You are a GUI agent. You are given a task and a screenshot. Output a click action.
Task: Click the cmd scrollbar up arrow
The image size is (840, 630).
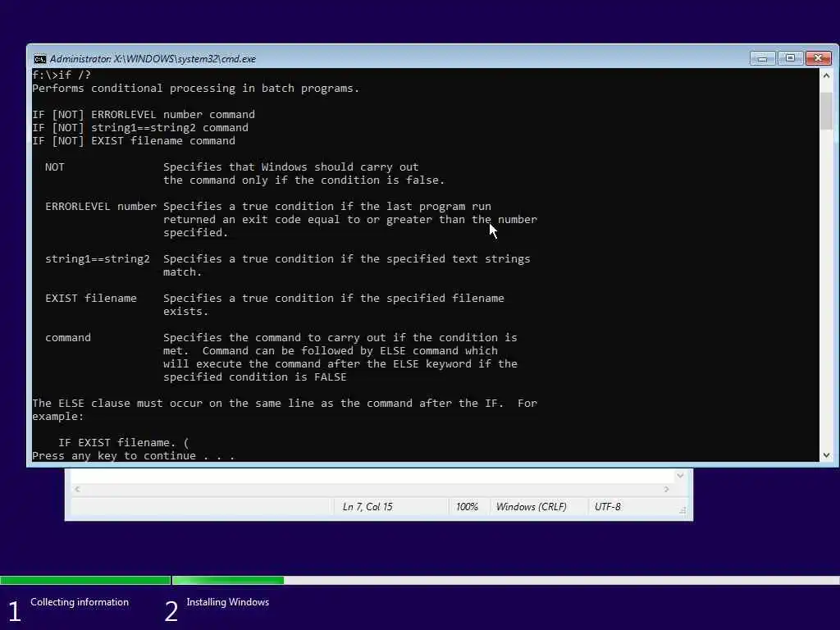coord(826,75)
